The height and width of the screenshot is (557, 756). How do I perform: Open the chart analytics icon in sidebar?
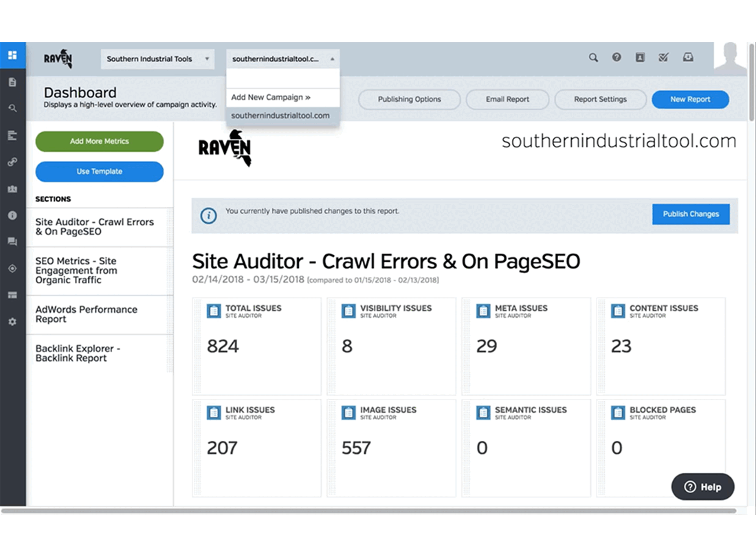pos(12,188)
